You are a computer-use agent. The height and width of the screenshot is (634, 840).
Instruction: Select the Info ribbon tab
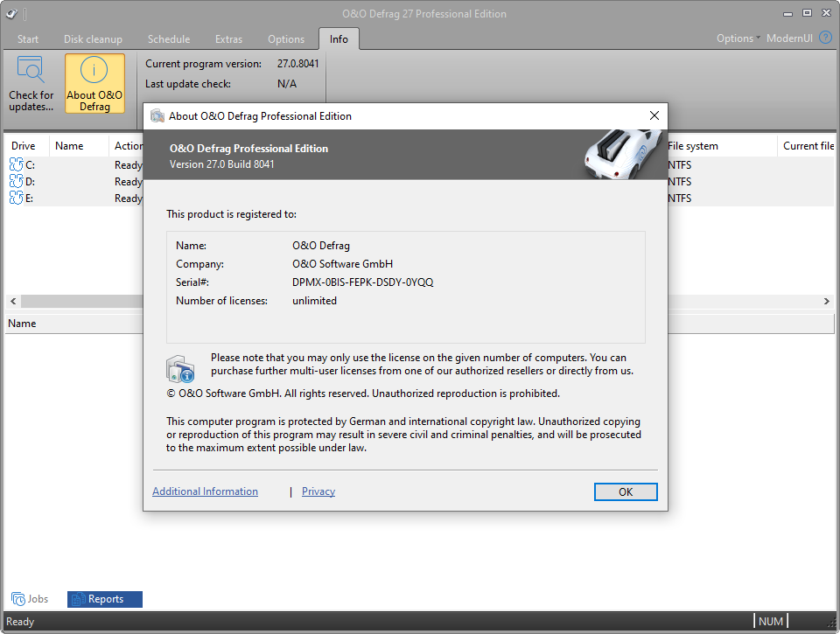[x=339, y=39]
